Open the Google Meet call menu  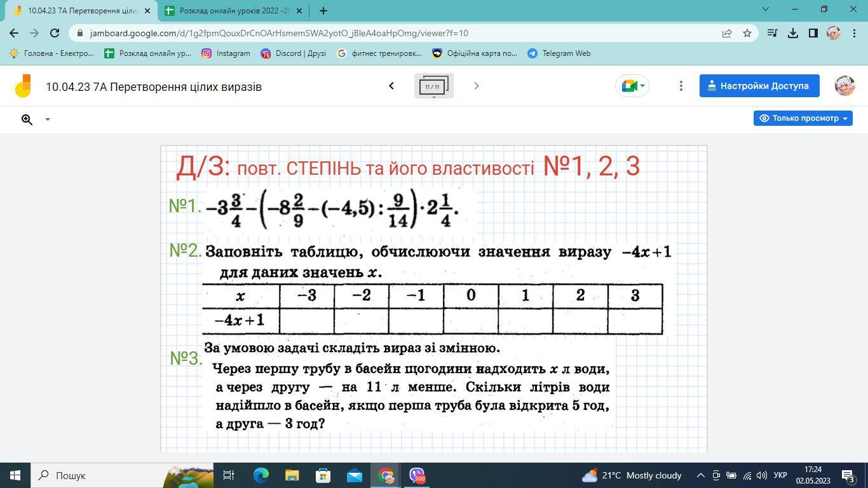click(632, 86)
